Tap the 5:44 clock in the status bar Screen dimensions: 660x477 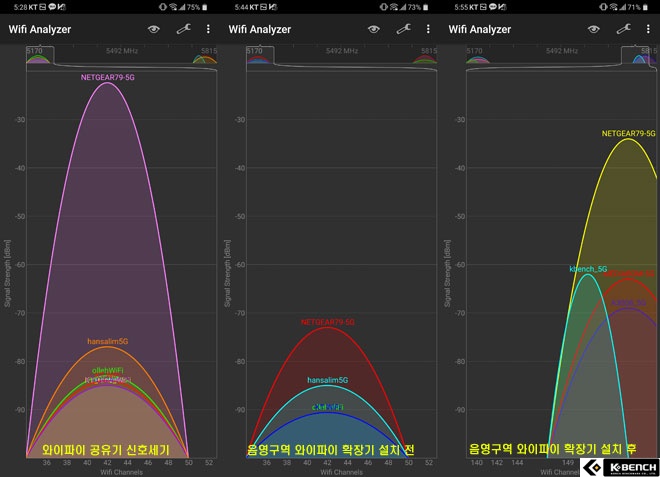click(x=241, y=7)
